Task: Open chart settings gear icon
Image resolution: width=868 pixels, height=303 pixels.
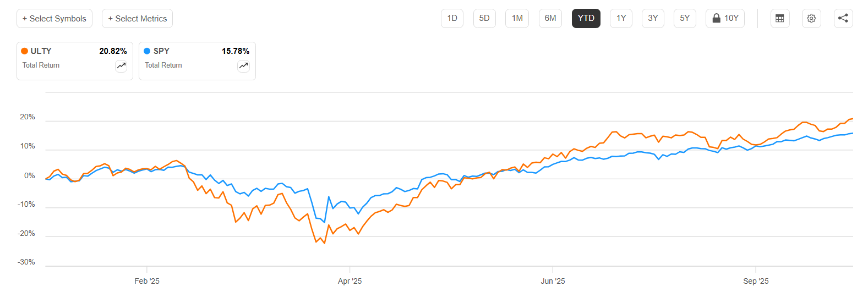Action: 811,18
